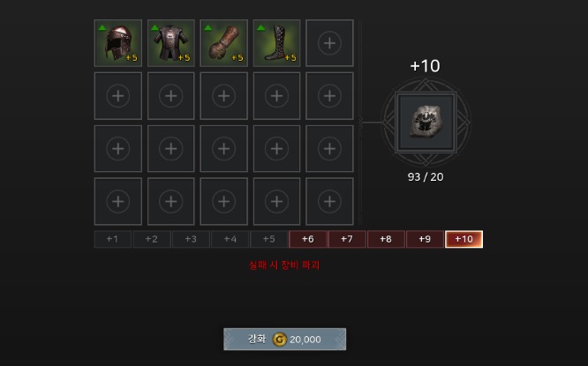Select the +10 enhancement level tab
Screen dimensions: 588x366
pos(464,239)
